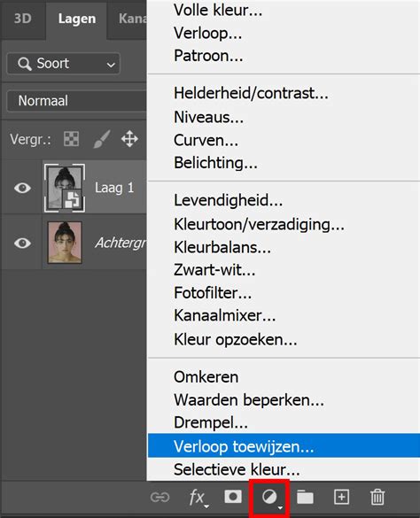Hide Laag 1 using its eye icon
420x518 pixels.
click(22, 188)
